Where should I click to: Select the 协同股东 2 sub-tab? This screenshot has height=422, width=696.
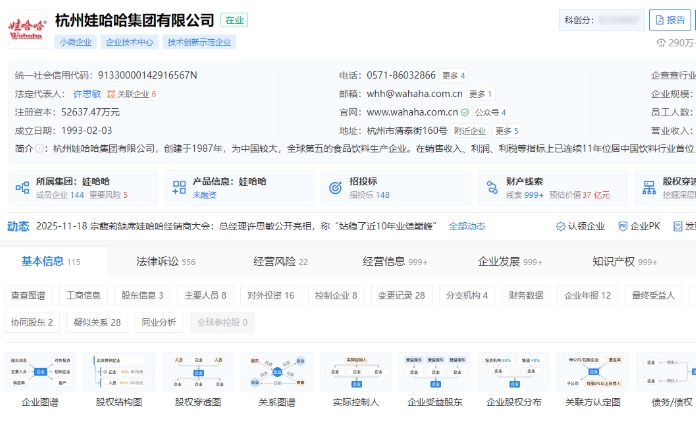[32, 322]
